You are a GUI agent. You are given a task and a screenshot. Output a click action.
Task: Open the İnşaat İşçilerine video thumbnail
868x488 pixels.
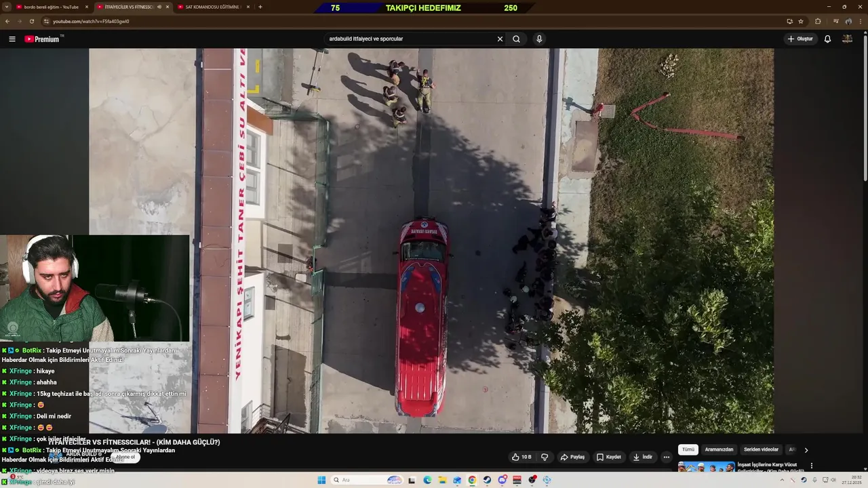click(706, 466)
